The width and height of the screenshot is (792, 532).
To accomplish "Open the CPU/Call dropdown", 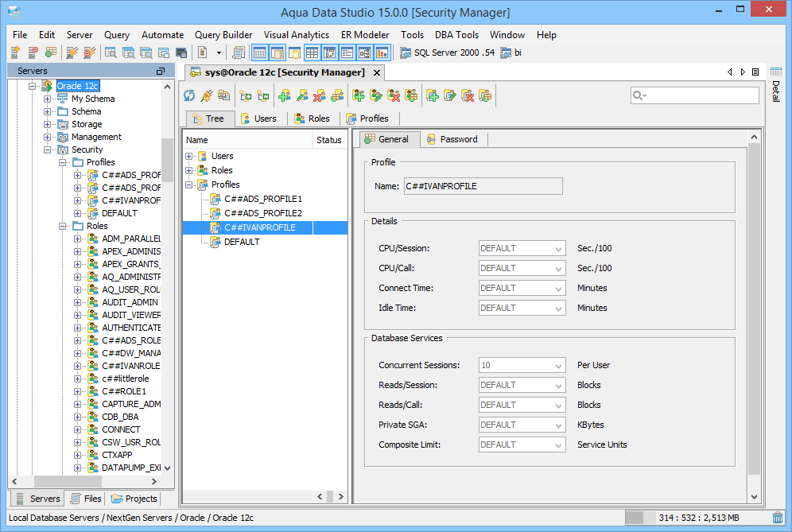I will pyautogui.click(x=558, y=268).
